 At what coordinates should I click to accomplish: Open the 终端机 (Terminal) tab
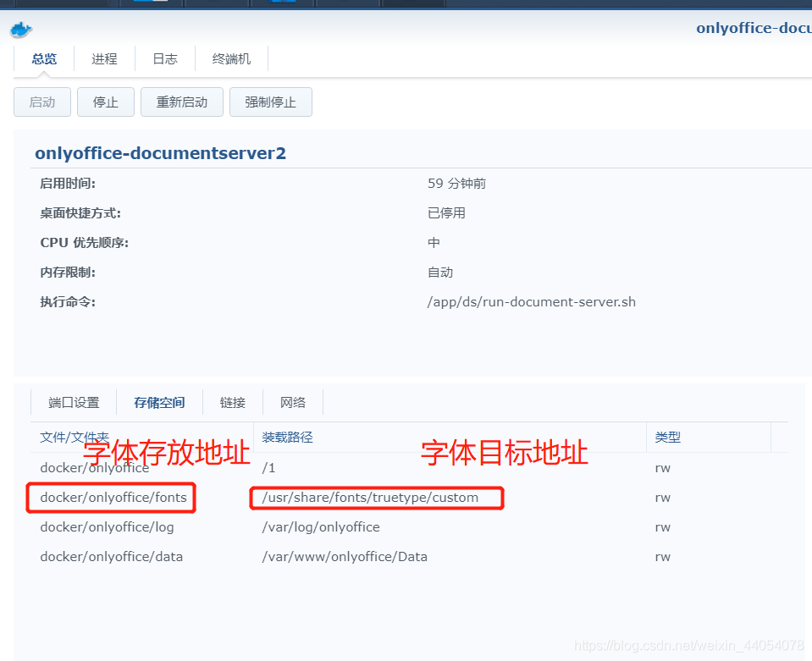tap(231, 58)
